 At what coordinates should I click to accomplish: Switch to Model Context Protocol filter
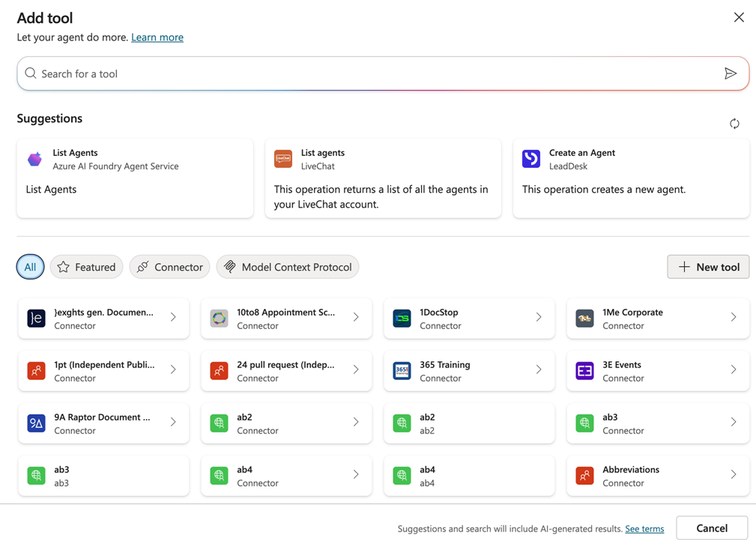(x=288, y=267)
